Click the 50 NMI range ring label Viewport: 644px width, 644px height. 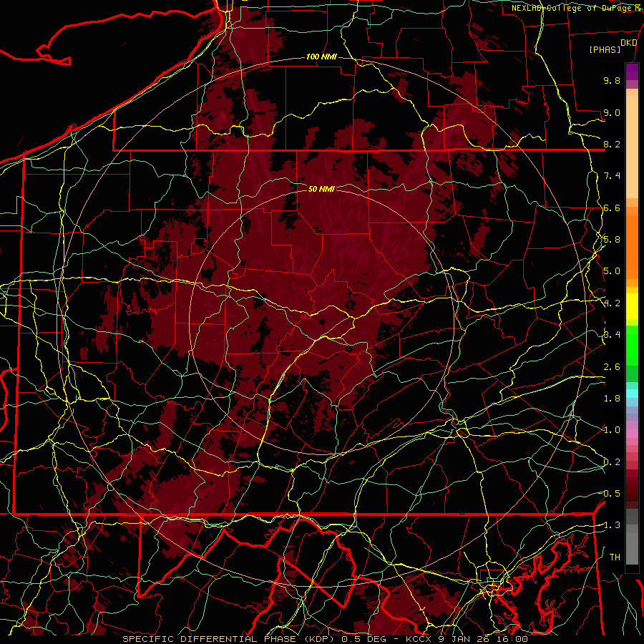click(x=321, y=189)
